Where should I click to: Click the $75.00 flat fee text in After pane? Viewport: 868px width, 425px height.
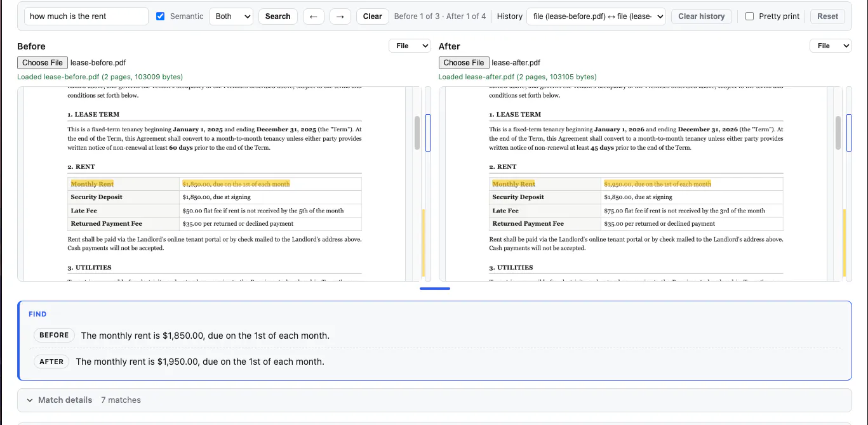click(684, 211)
